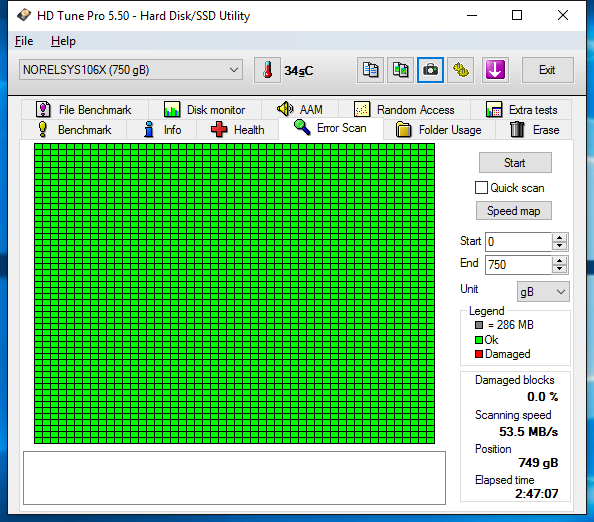Screen dimensions: 594x522
Task: Click the End value input field
Action: pyautogui.click(x=518, y=264)
